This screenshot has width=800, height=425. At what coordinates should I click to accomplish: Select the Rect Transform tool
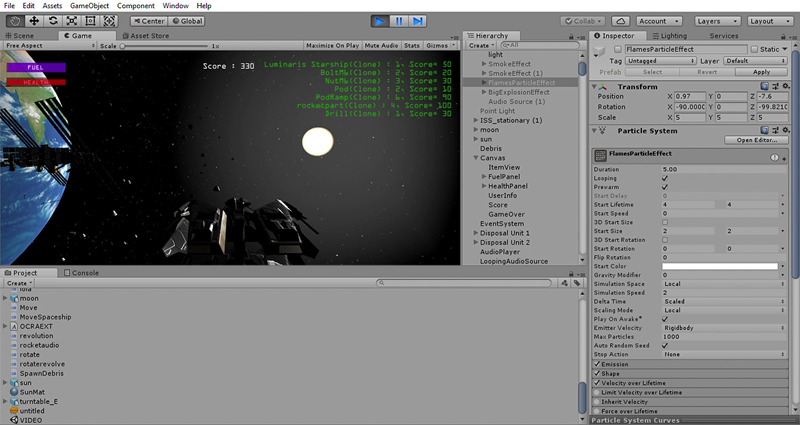(90, 20)
